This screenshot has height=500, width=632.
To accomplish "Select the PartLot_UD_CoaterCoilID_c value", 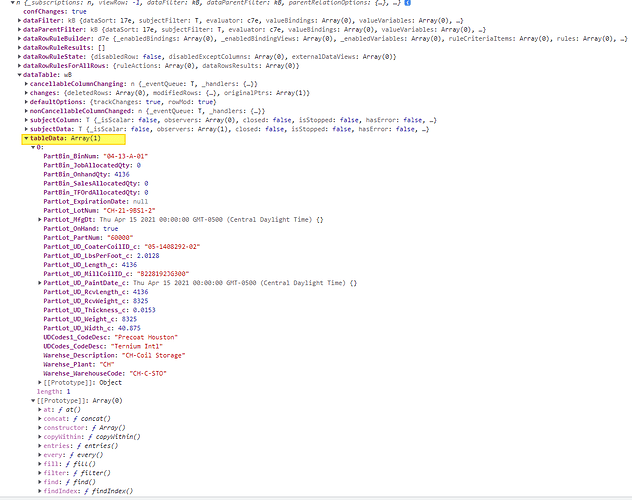I will click(x=172, y=247).
